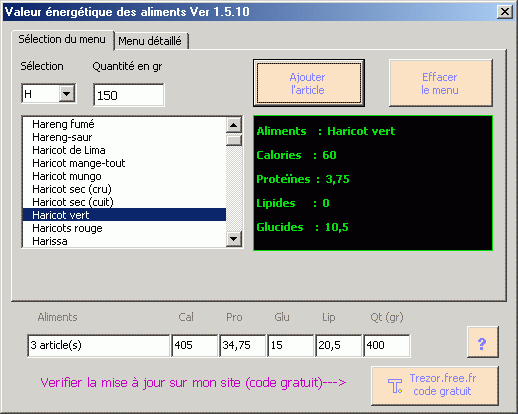Screen dimensions: 518x414
Task: Focus the Quantité en gr field
Action: 129,95
